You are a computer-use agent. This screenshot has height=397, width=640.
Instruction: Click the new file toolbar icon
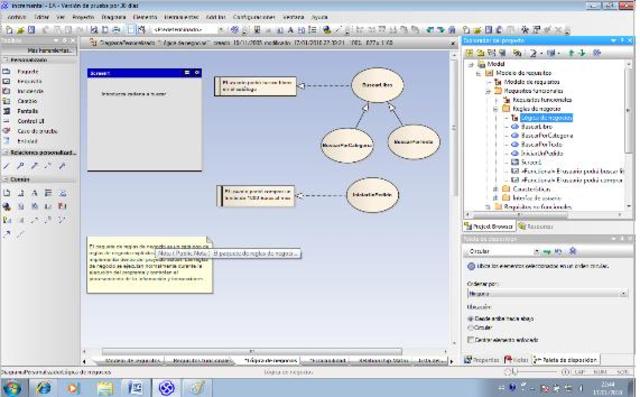pos(9,30)
